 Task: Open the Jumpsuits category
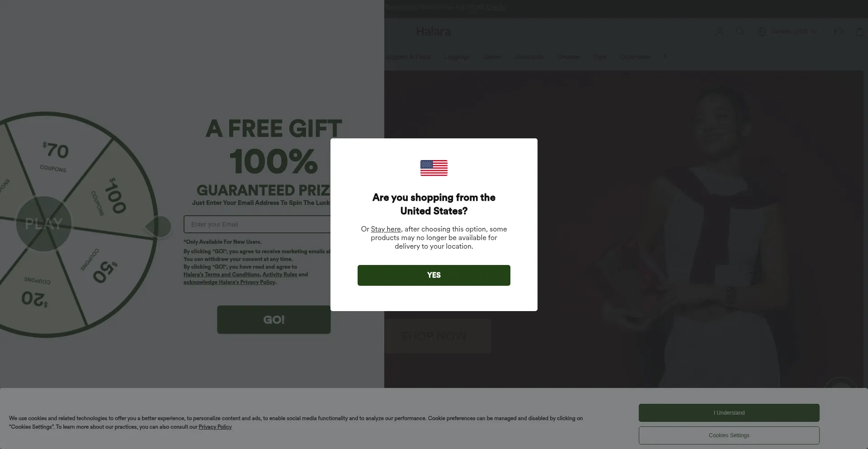pos(529,57)
